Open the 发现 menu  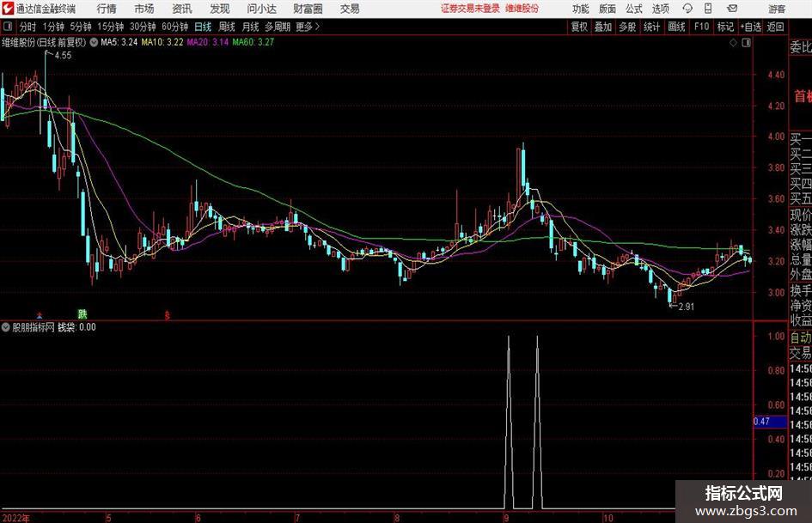click(220, 9)
